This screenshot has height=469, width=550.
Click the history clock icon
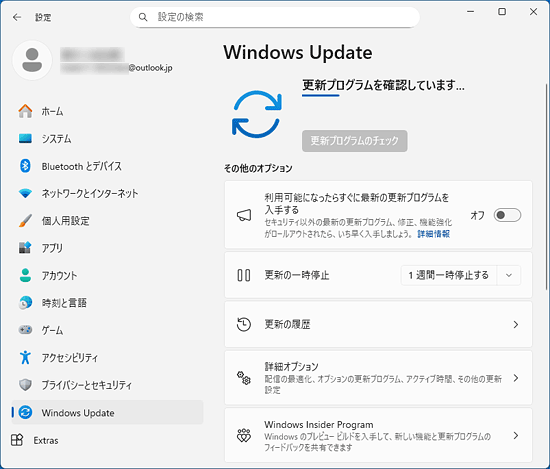(244, 324)
